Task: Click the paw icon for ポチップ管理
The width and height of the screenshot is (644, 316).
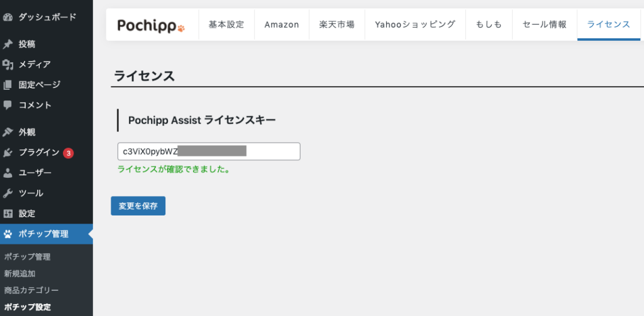Action: pos(8,234)
